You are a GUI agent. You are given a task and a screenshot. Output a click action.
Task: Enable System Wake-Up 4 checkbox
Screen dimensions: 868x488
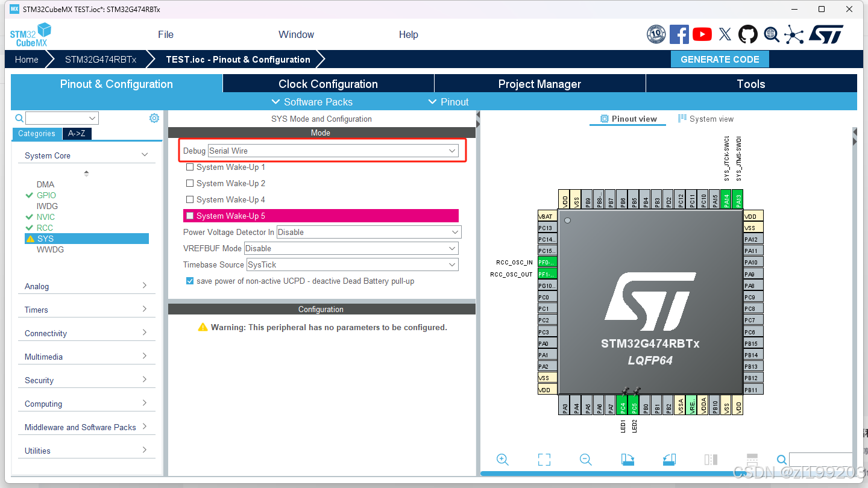tap(190, 199)
